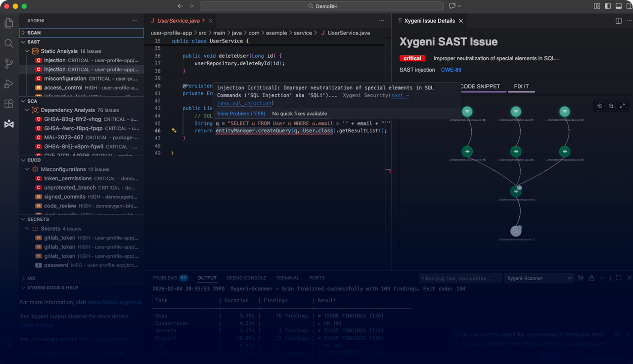The image size is (633, 364).
Task: Toggle the bottom panel visibility
Action: click(618, 6)
